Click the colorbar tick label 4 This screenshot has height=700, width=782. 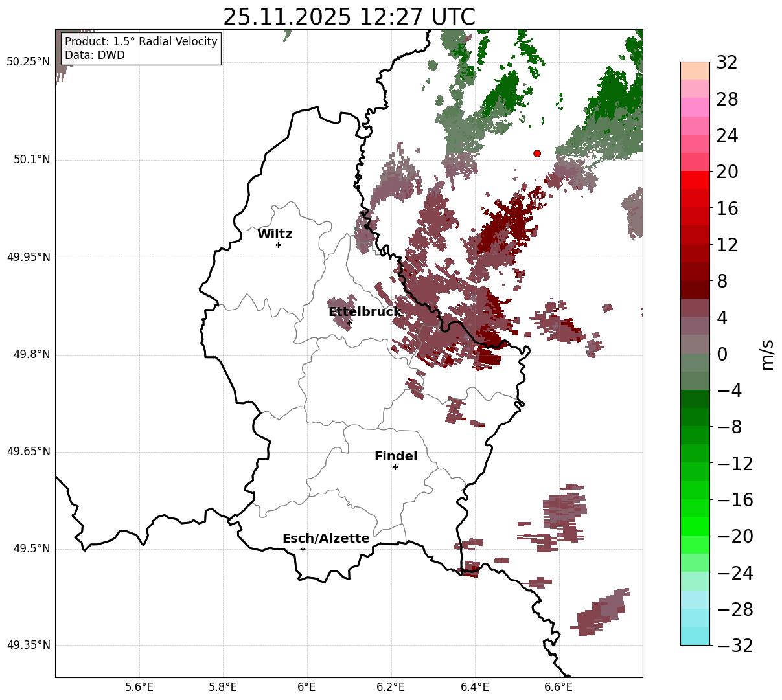[x=722, y=318]
